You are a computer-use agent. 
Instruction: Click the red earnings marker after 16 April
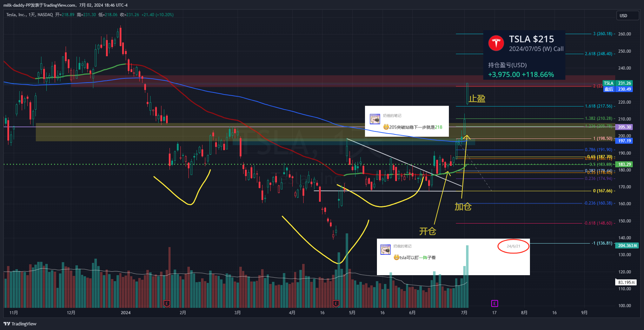pyautogui.click(x=336, y=303)
